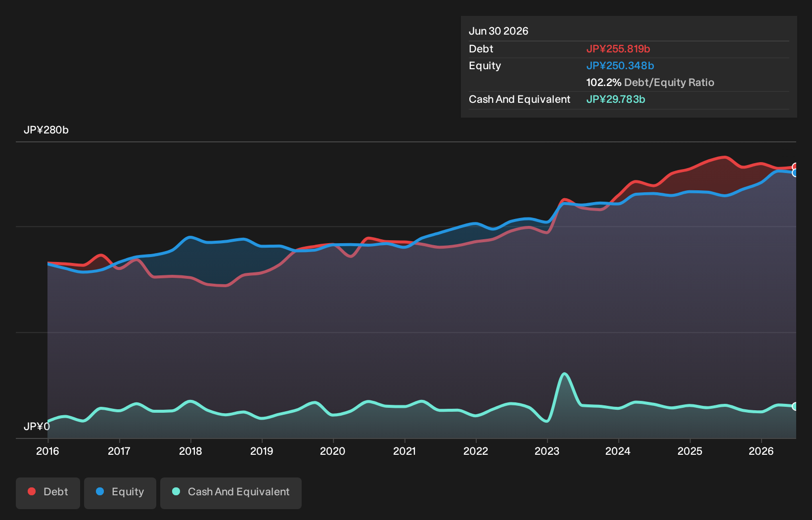
Task: Click the Equity label in tooltip
Action: pos(485,66)
